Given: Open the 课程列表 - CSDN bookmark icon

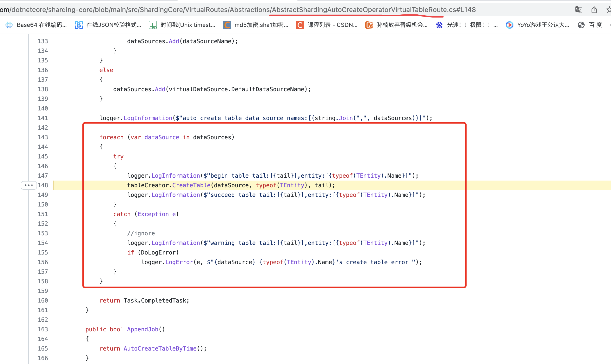Looking at the screenshot, I should pos(300,25).
